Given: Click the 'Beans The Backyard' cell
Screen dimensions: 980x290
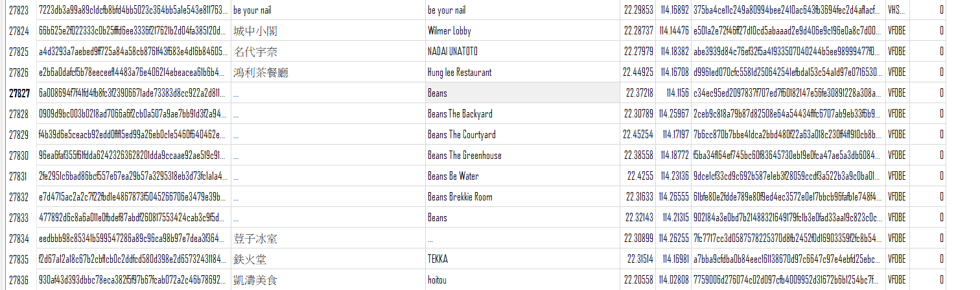Looking at the screenshot, I should (522, 114).
